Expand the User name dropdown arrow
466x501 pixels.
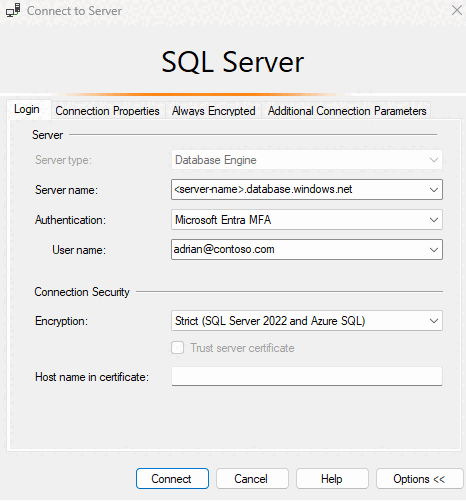pos(434,250)
